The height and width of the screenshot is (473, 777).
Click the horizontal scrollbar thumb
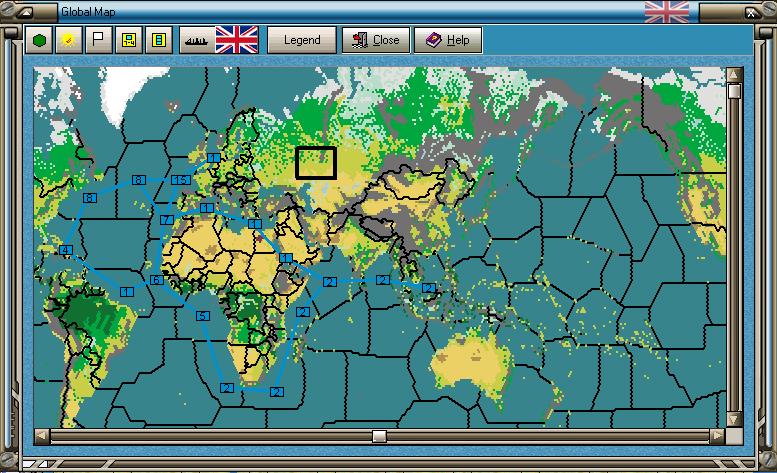(380, 436)
